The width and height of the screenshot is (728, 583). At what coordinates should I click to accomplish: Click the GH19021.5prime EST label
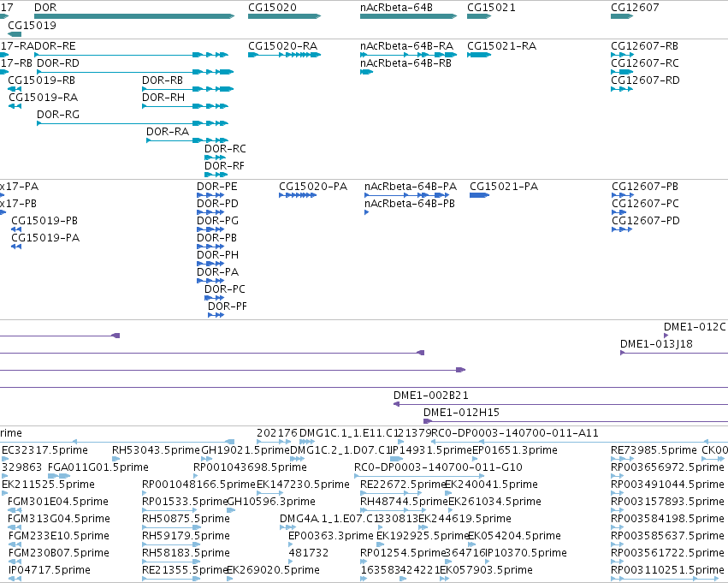click(x=246, y=450)
